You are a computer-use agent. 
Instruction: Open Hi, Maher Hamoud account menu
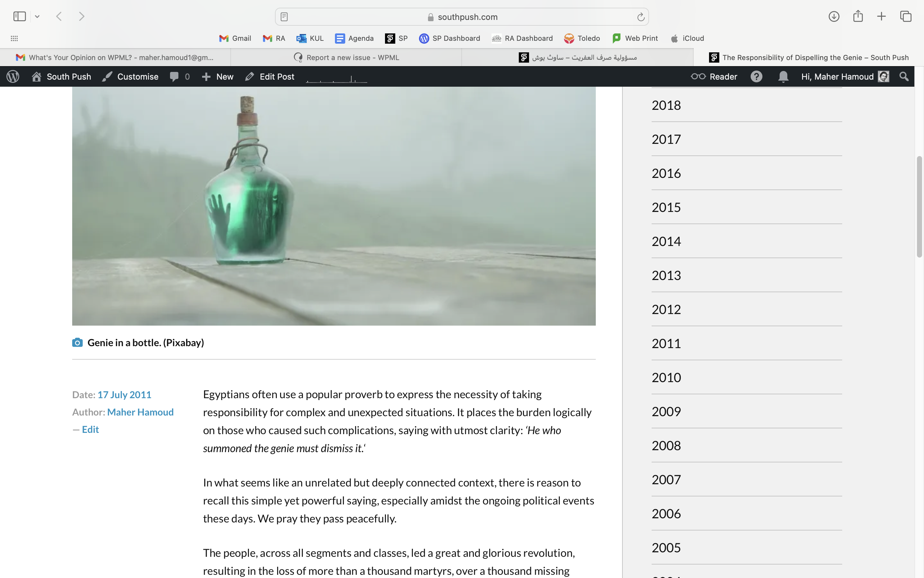pos(845,76)
